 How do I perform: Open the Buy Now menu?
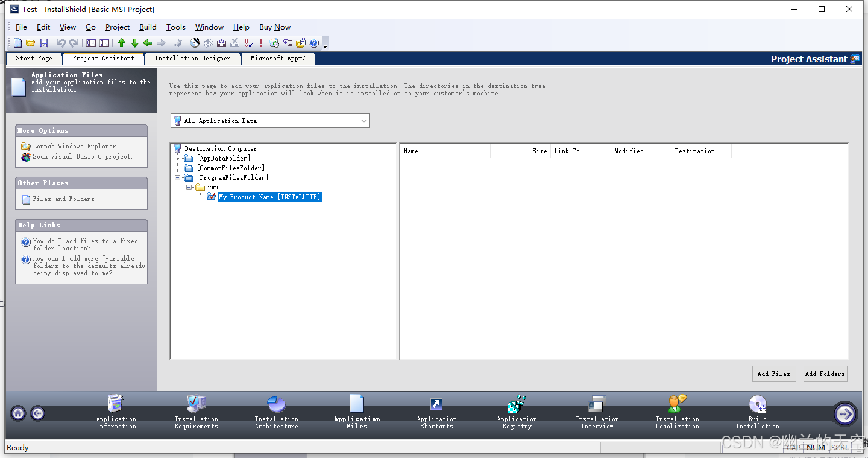275,27
